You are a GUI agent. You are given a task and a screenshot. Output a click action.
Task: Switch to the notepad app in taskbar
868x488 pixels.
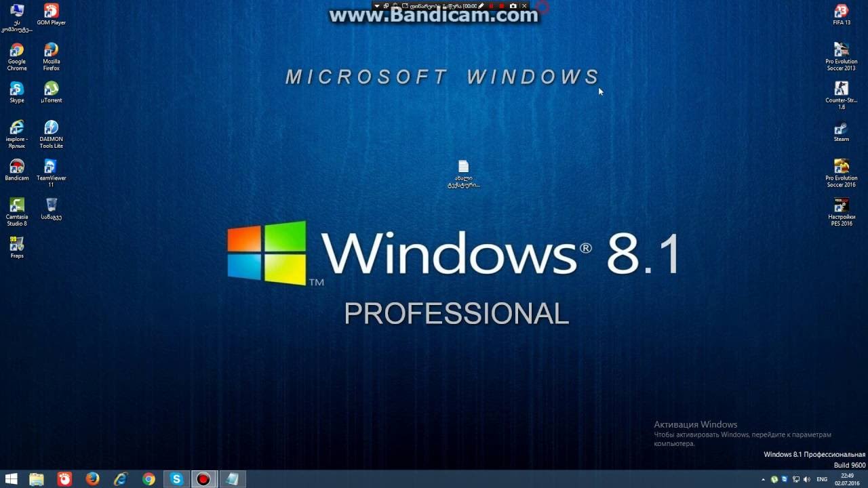point(232,479)
